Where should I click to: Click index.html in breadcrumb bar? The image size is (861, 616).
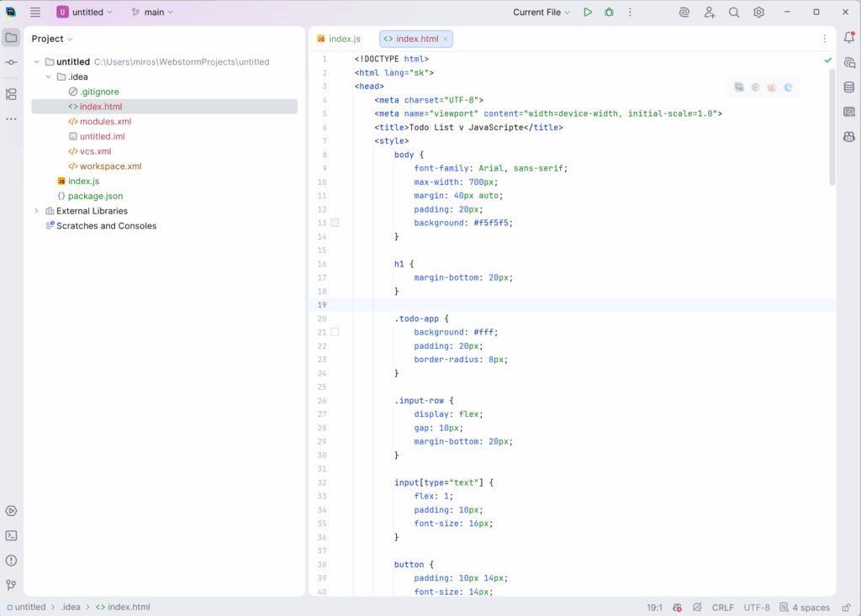(x=123, y=607)
